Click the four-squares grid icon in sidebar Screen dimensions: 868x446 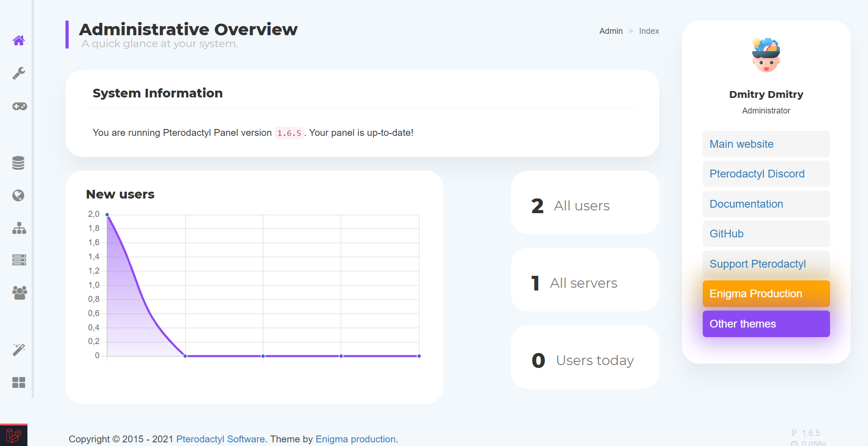pyautogui.click(x=19, y=382)
